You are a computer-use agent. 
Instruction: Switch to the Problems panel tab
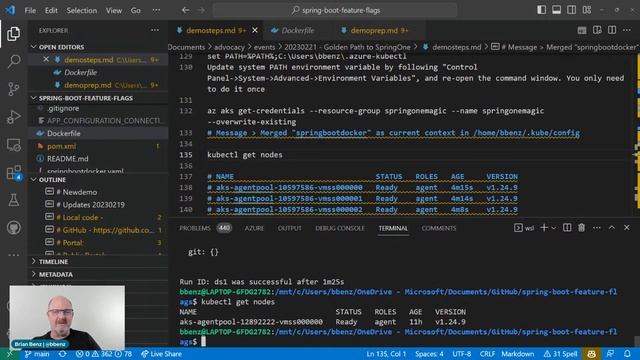point(205,228)
